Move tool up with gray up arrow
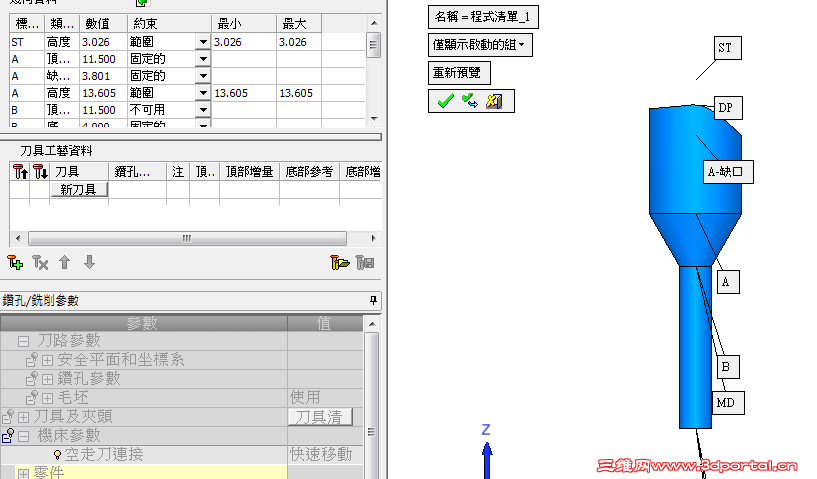The width and height of the screenshot is (817, 479). pos(65,262)
